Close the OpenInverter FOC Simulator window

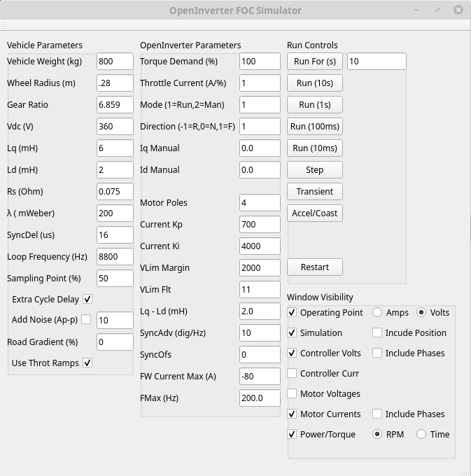(458, 10)
